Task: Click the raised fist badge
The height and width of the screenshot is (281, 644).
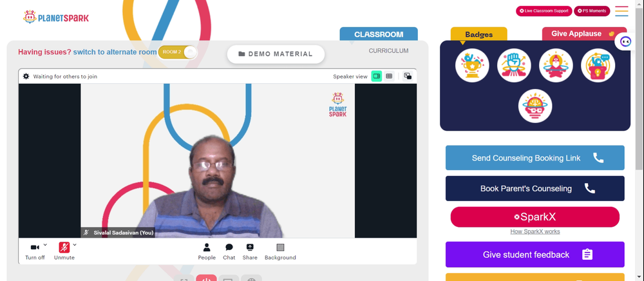Action: [x=514, y=65]
